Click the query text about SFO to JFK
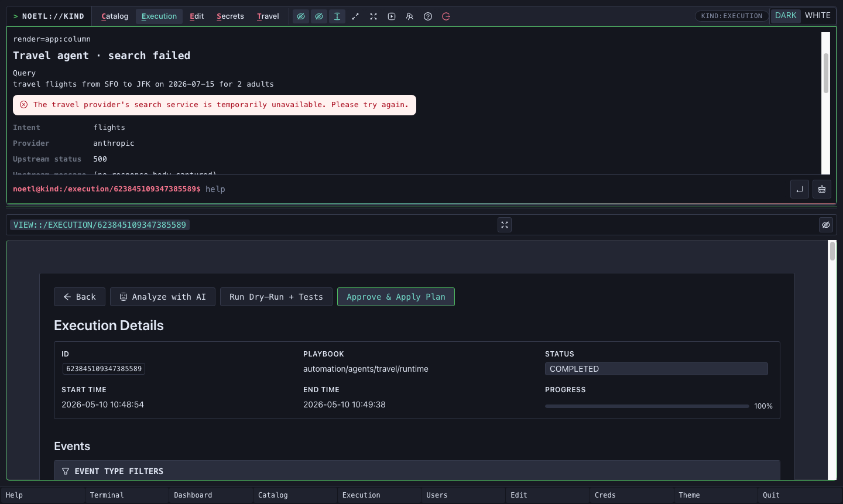This screenshot has height=504, width=843. click(x=143, y=84)
